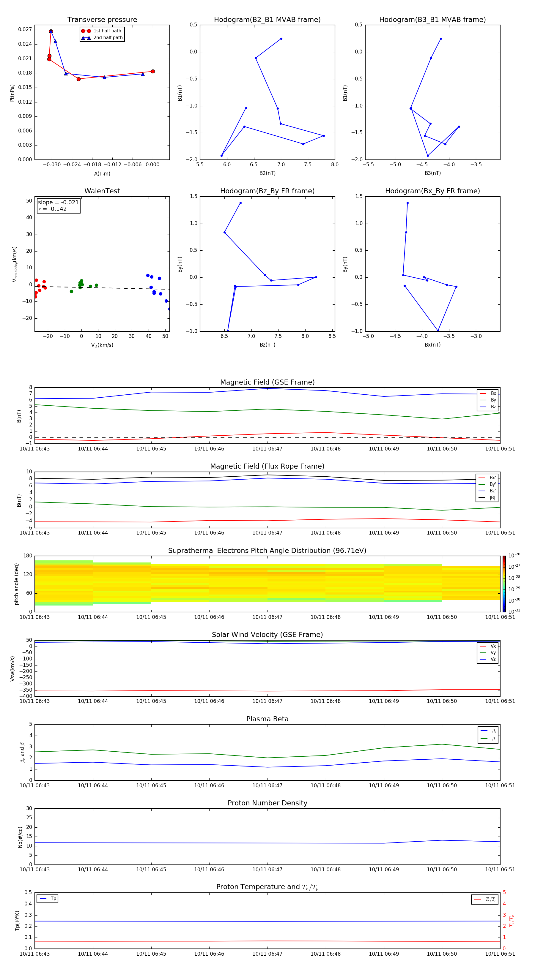Click the 'A(T·m)' x-axis label
This screenshot has width=535, height=980.
click(102, 174)
